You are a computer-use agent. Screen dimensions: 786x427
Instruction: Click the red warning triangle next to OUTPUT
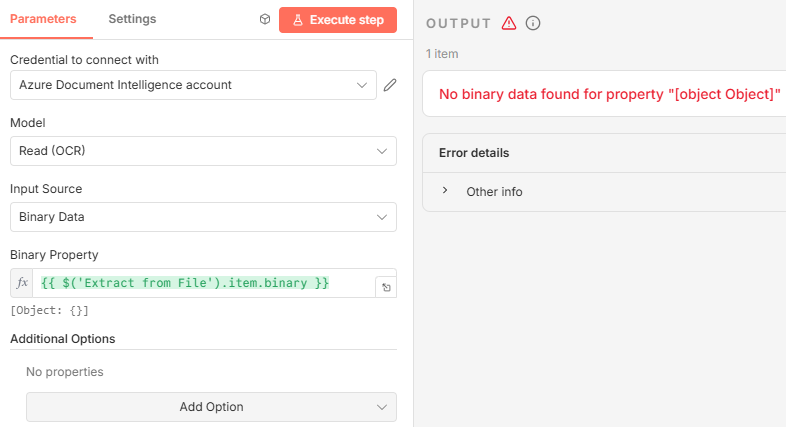click(509, 23)
